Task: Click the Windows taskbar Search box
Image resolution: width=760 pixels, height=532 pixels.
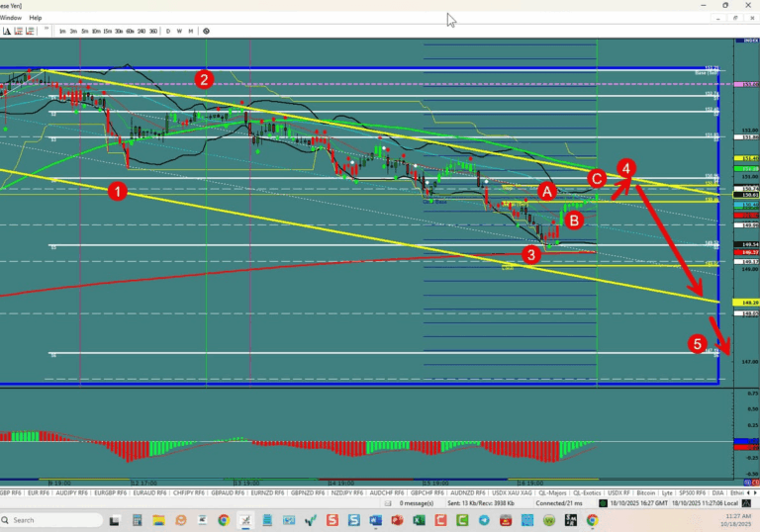Action: click(51, 520)
